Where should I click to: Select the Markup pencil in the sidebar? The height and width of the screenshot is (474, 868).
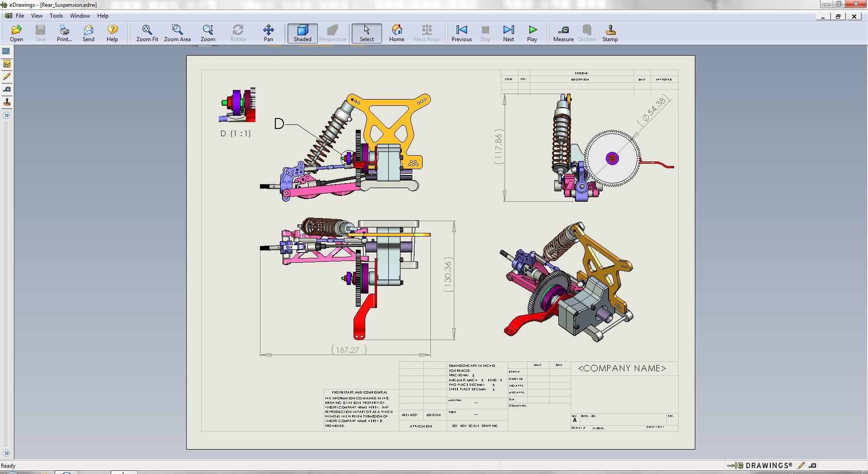pos(7,76)
